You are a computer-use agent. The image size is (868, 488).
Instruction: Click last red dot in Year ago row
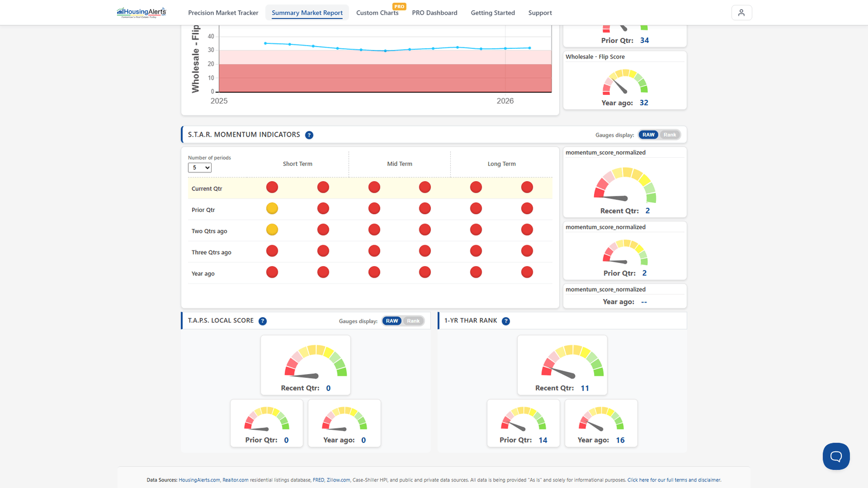click(527, 272)
